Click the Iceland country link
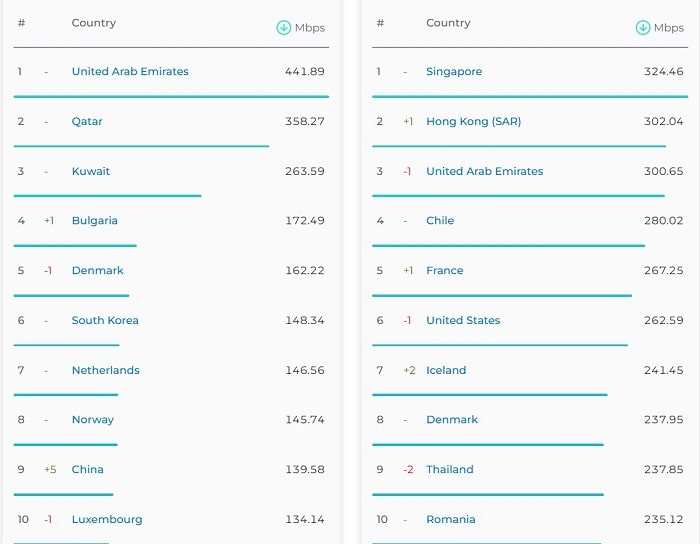 coord(446,371)
